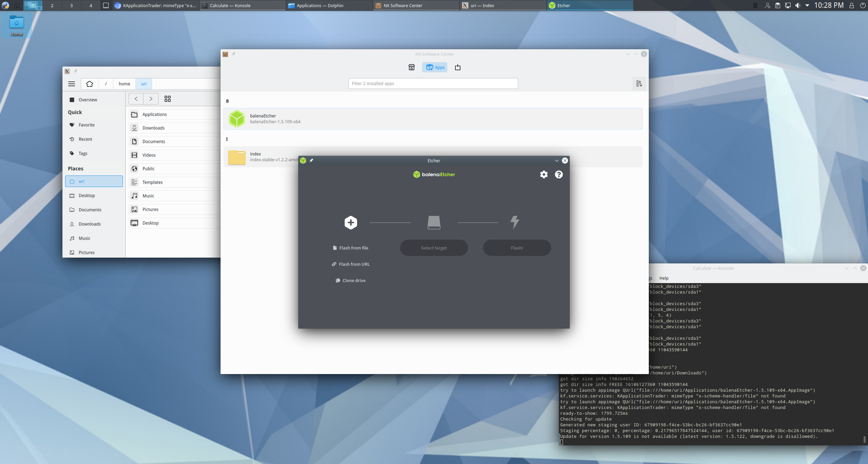
Task: Switch to the Apps tab in Software Center
Action: pyautogui.click(x=434, y=67)
